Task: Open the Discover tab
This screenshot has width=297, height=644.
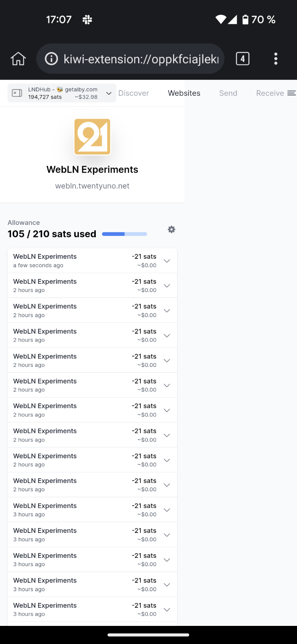Action: (134, 93)
